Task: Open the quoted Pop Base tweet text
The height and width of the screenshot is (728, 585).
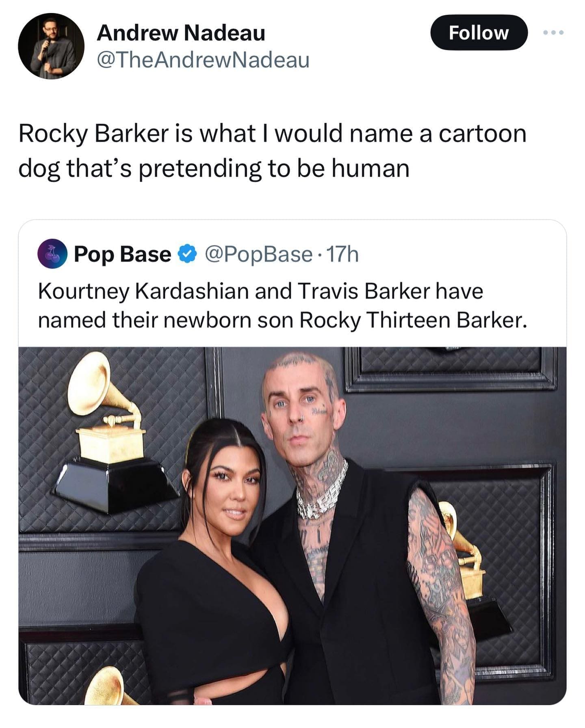Action: (283, 305)
